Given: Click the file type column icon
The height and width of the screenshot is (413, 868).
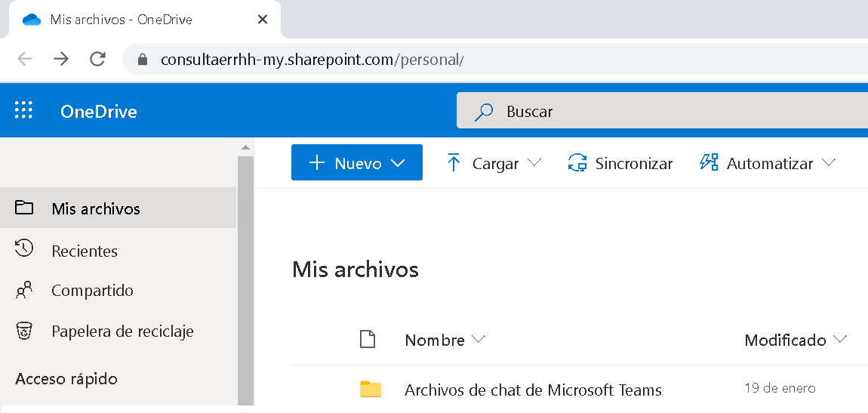Looking at the screenshot, I should tap(368, 339).
